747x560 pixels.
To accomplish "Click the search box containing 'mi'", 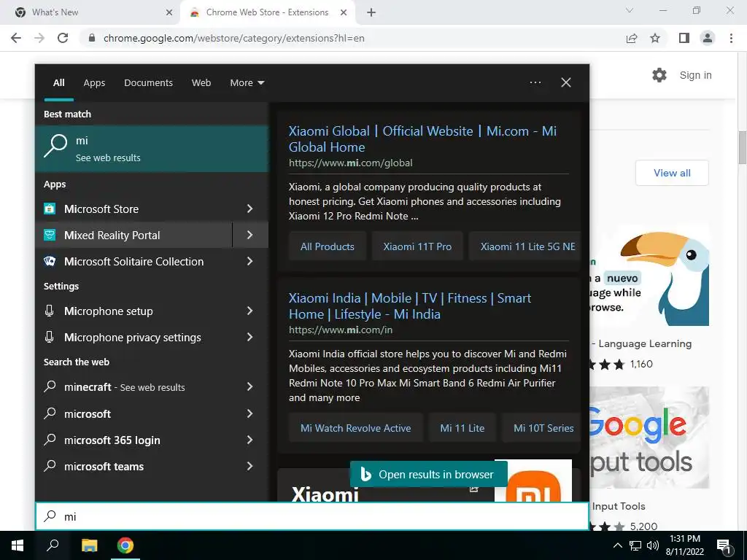I will click(x=312, y=516).
